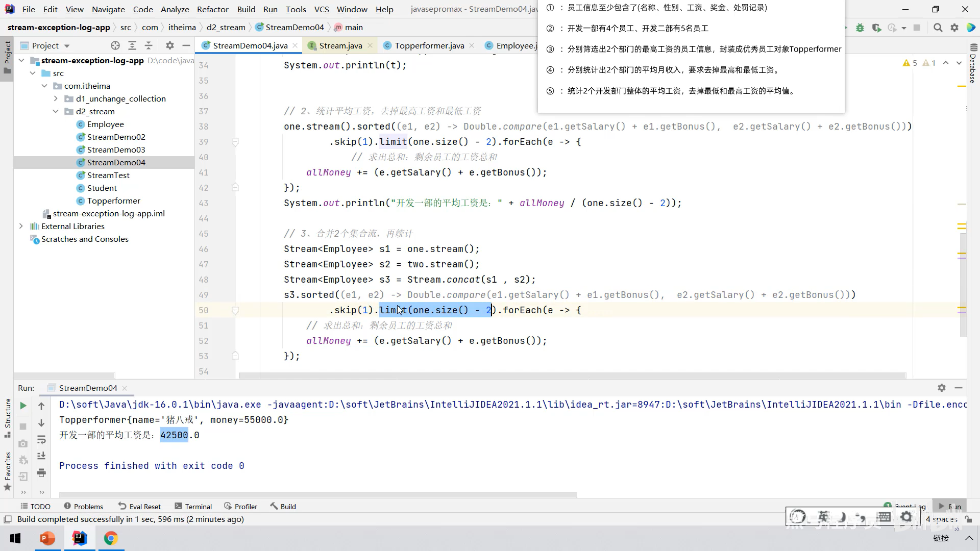Viewport: 980px width, 551px height.
Task: Select StreamTest class in project tree
Action: pyautogui.click(x=108, y=175)
